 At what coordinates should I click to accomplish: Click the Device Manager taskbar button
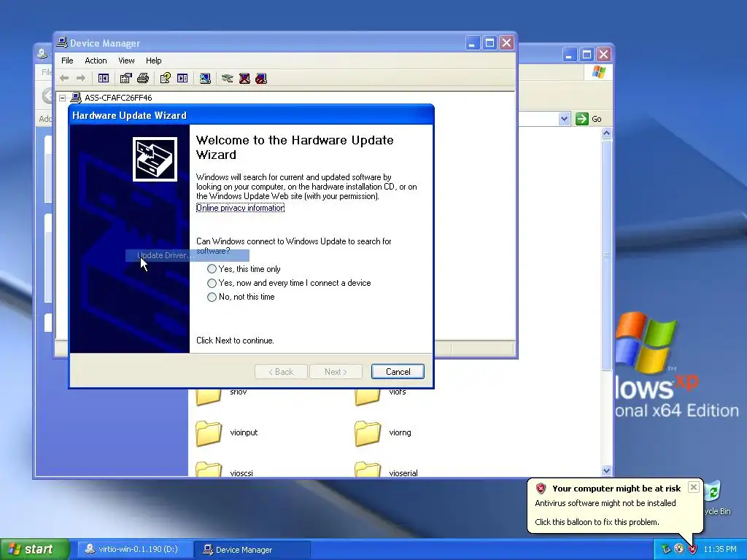pyautogui.click(x=252, y=550)
